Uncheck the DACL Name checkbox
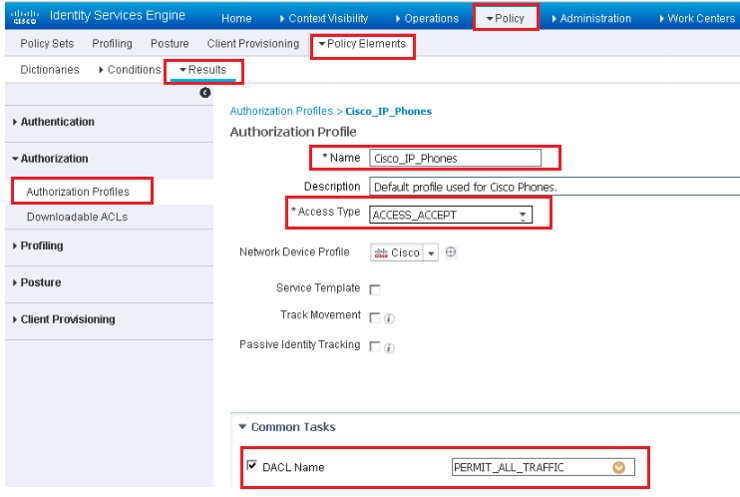Viewport: 740px width, 497px height. (x=252, y=466)
